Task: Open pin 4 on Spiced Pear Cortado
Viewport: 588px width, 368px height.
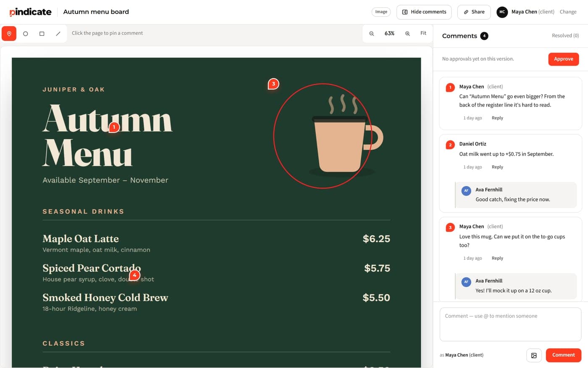Action: [134, 275]
